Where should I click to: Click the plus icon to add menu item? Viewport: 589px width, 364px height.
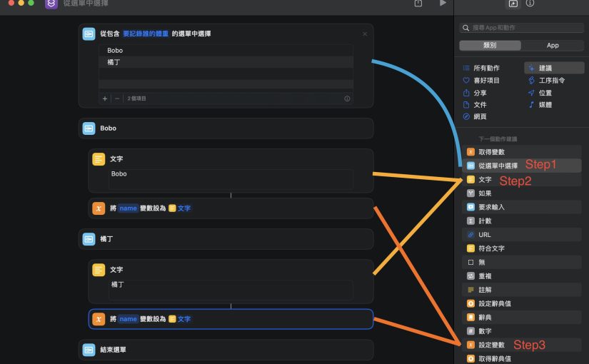(x=104, y=98)
